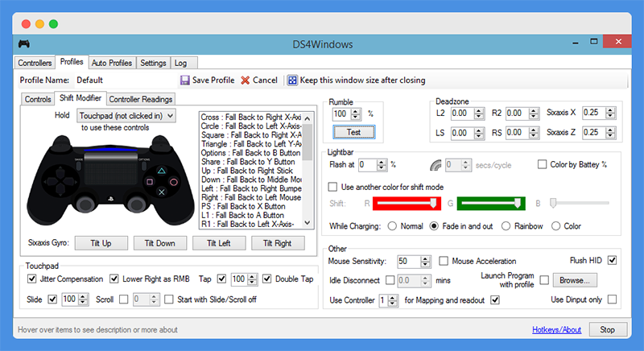Click the left analog stick on controller
644x351 pixels.
[x=85, y=203]
